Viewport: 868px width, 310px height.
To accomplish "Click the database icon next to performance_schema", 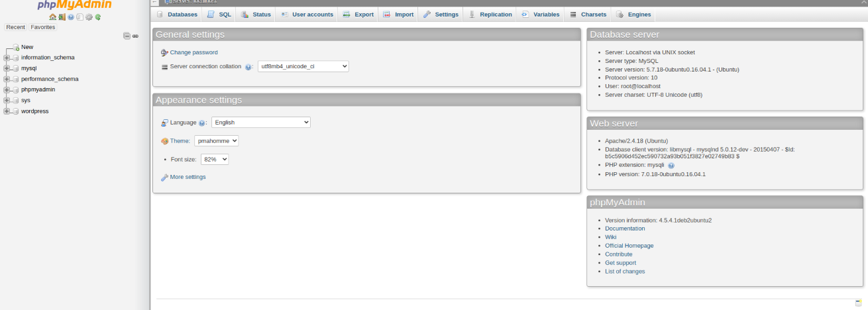I will click(x=15, y=79).
